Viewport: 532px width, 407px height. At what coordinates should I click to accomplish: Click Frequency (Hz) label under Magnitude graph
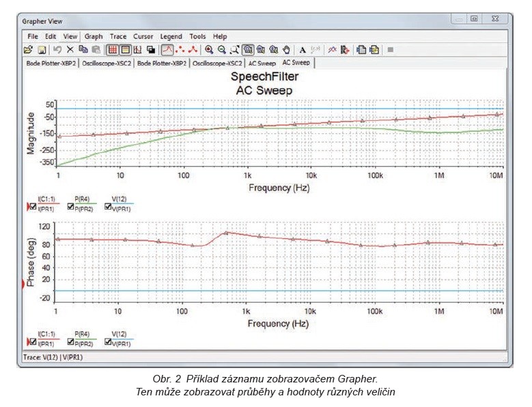point(279,188)
